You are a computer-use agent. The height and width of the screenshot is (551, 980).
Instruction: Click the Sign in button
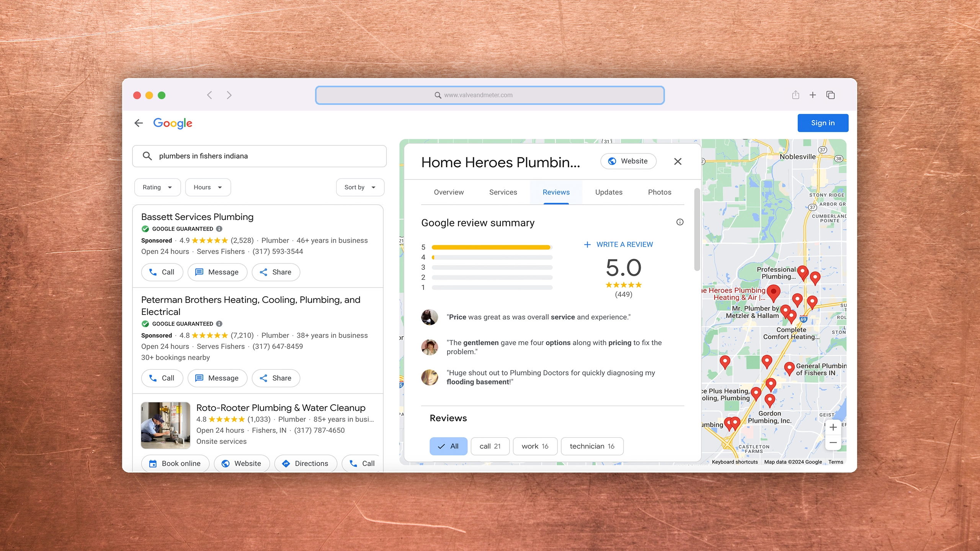click(823, 123)
